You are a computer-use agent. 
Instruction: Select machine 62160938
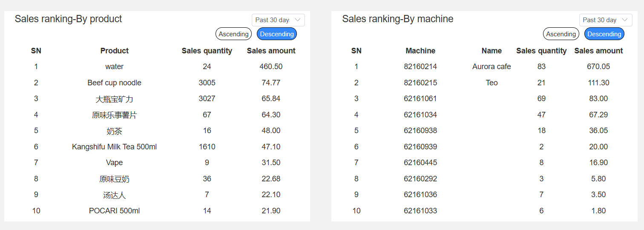pyautogui.click(x=420, y=131)
